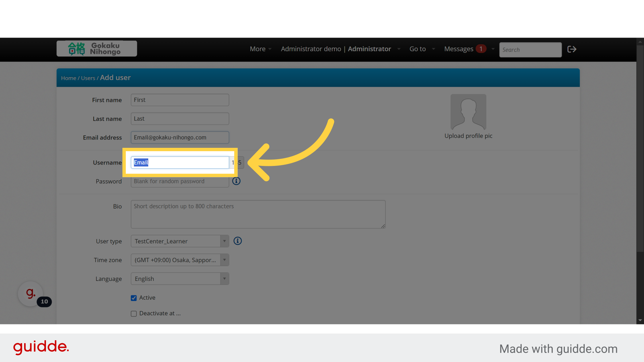Open the Time zone dropdown

tap(180, 260)
